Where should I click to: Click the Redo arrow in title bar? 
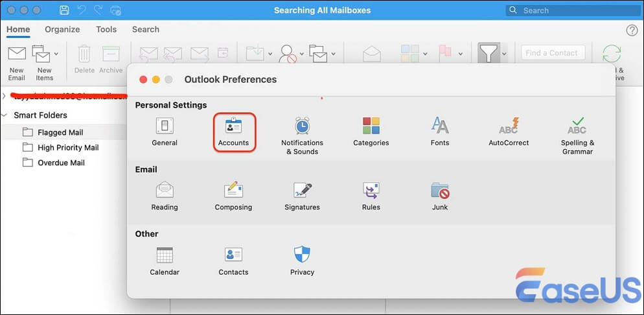98,10
